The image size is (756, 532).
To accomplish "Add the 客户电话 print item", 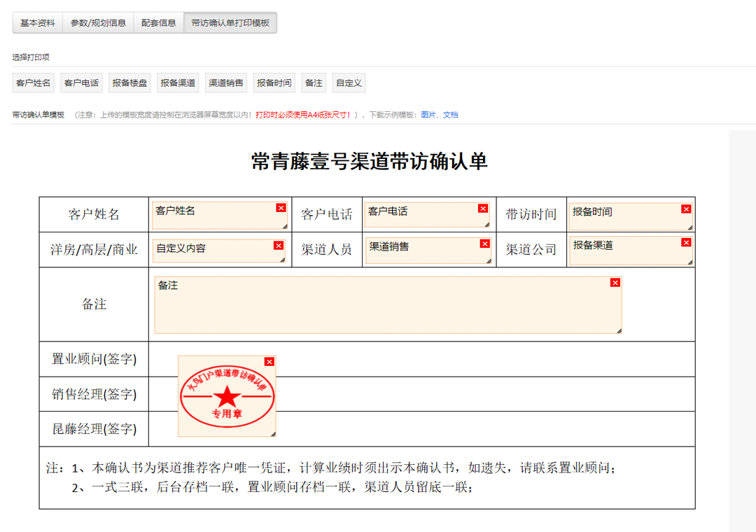I will [81, 83].
